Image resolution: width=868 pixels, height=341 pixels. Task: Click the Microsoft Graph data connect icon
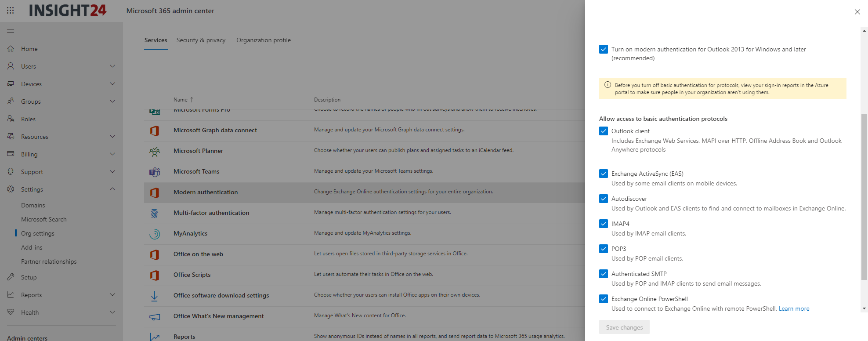[x=155, y=131]
